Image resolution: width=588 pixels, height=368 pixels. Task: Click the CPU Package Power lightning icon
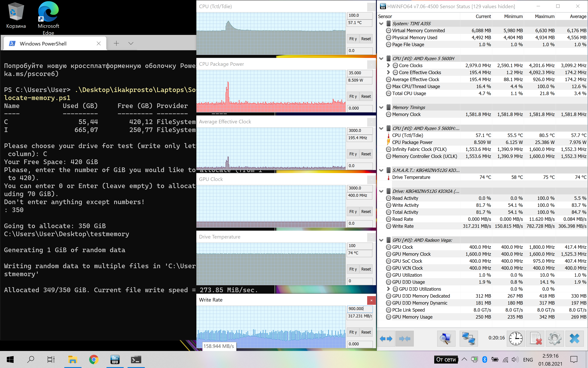tap(389, 142)
